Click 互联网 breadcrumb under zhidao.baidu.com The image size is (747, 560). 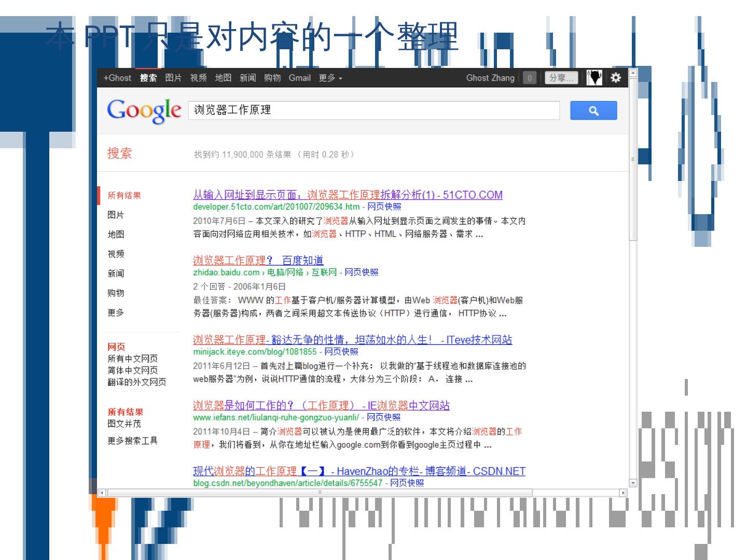[324, 273]
